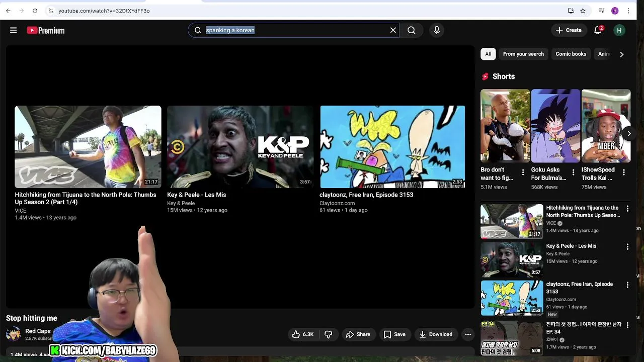Open end-screen channel 'Claytoonz.com'
This screenshot has width=644, height=362.
click(x=337, y=203)
